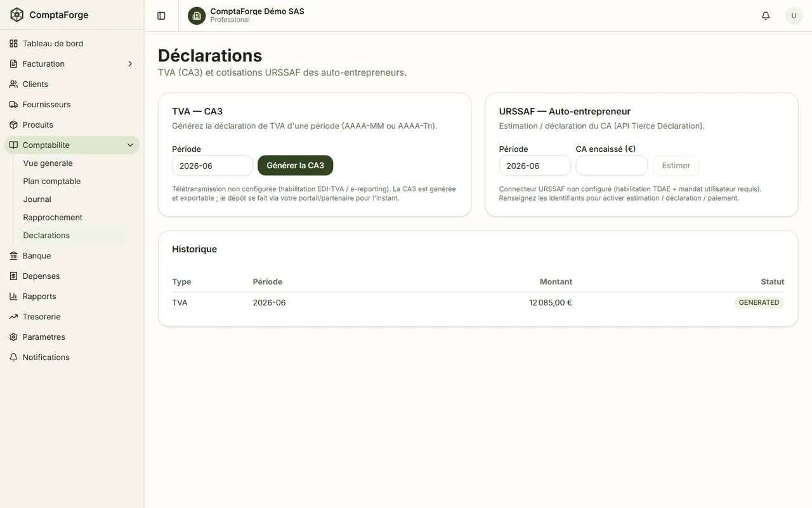Click the Période column header in Historique
The height and width of the screenshot is (508, 812).
pos(267,281)
